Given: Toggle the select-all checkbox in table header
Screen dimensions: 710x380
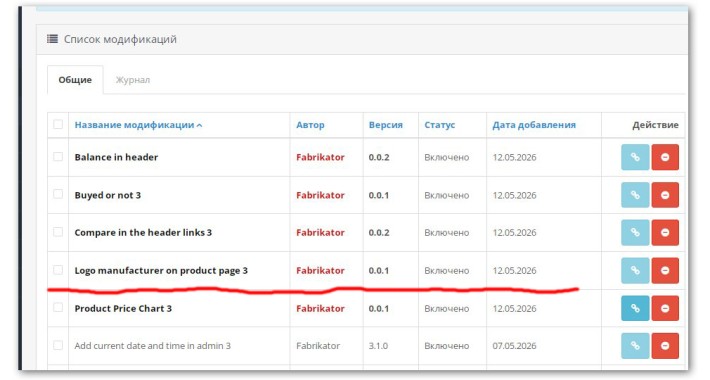Looking at the screenshot, I should point(58,124).
